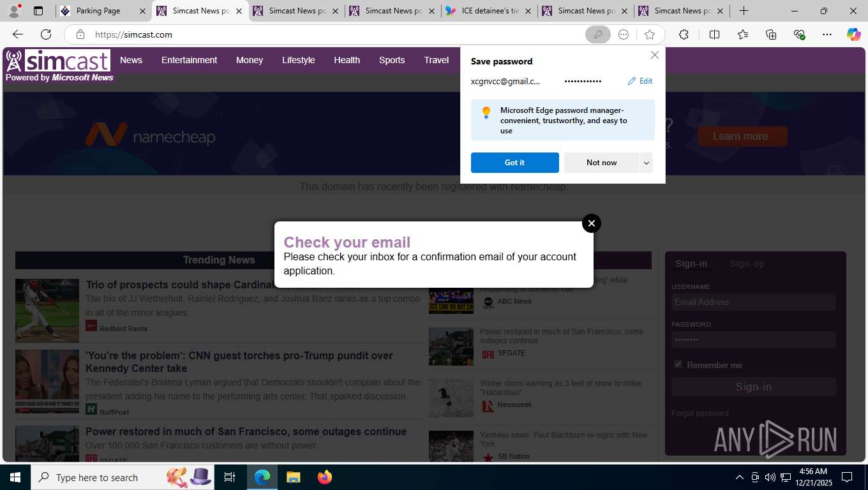Click the Edit pencil in Save password
This screenshot has height=490, width=868.
(640, 81)
